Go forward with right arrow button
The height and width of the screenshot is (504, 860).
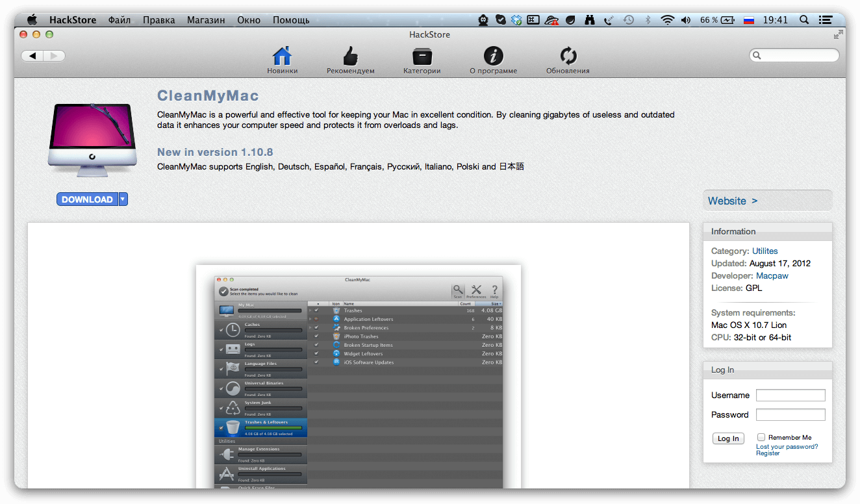point(54,56)
